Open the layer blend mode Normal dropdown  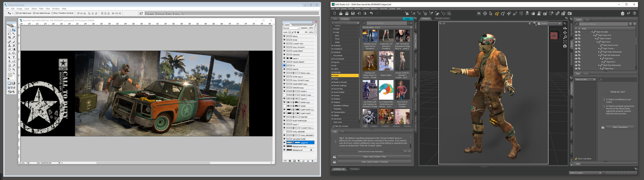pyautogui.click(x=291, y=28)
